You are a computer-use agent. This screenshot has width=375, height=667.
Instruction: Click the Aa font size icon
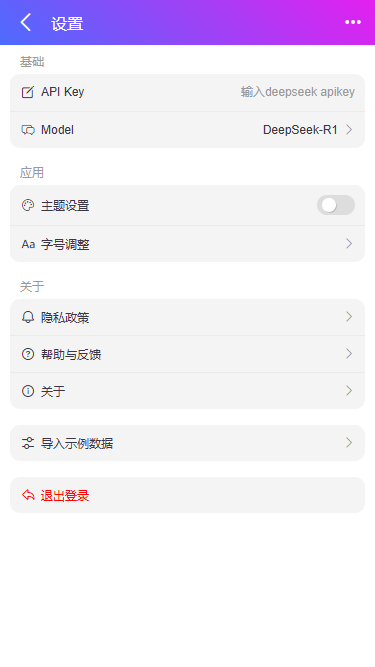28,244
